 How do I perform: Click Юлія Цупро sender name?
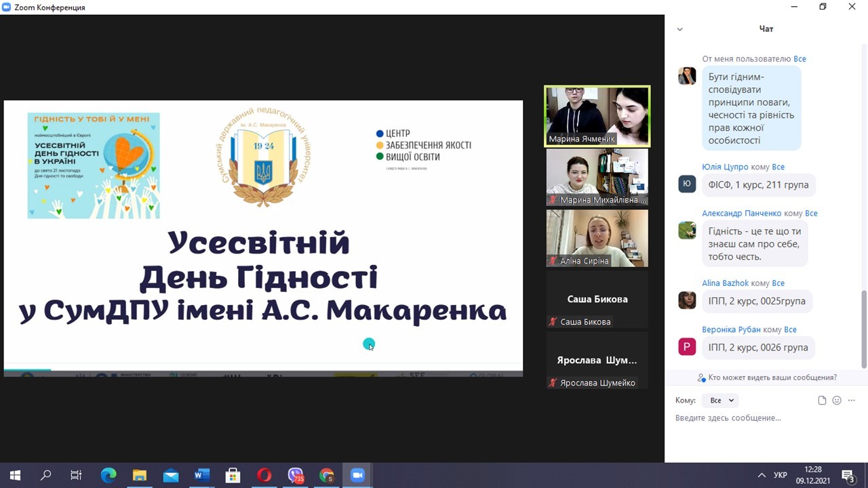point(725,167)
